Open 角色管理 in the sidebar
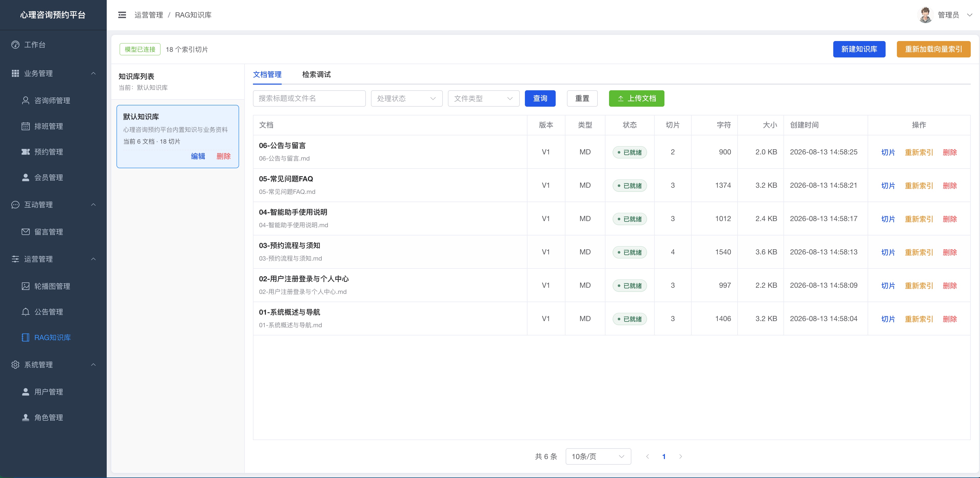The width and height of the screenshot is (980, 478). point(53,417)
